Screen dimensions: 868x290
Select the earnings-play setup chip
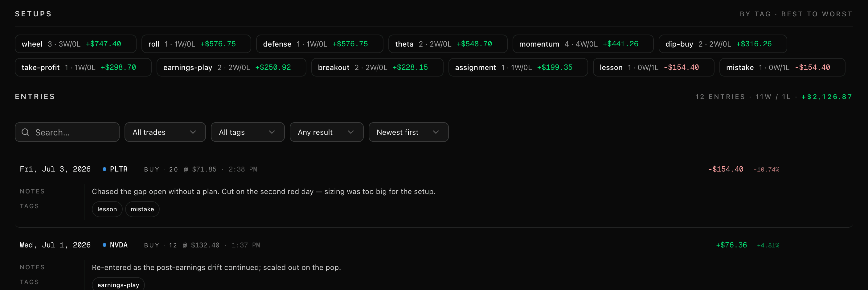(x=231, y=68)
